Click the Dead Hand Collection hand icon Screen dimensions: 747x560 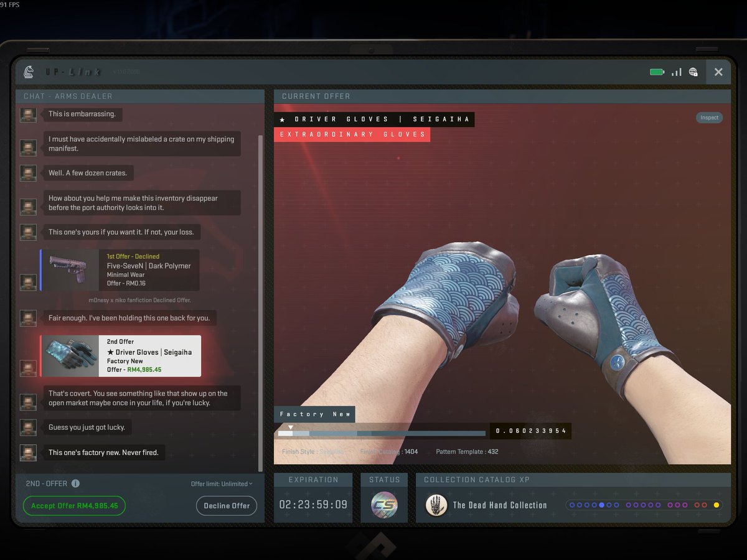pyautogui.click(x=436, y=505)
